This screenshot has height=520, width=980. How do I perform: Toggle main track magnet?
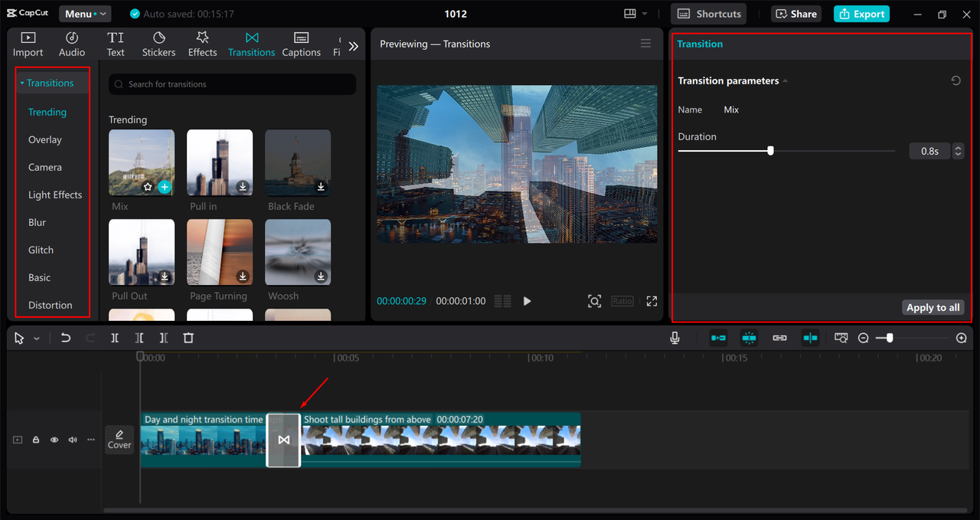[x=718, y=338]
